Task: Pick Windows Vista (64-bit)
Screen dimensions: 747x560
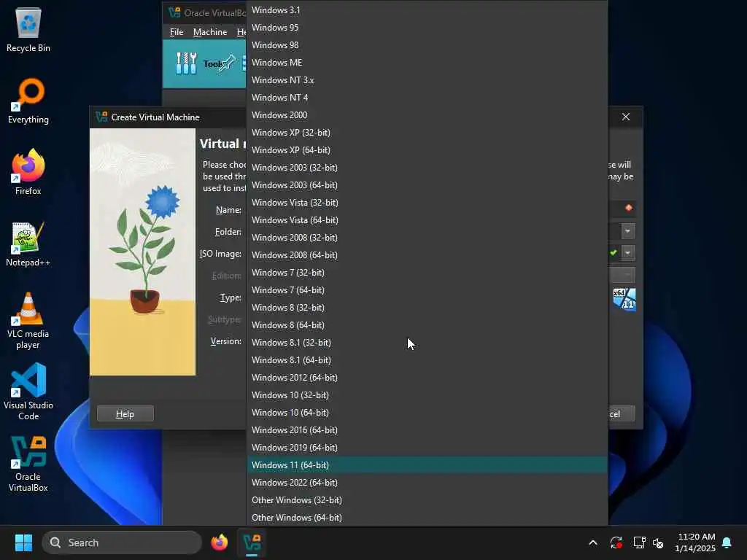Action: tap(427, 220)
